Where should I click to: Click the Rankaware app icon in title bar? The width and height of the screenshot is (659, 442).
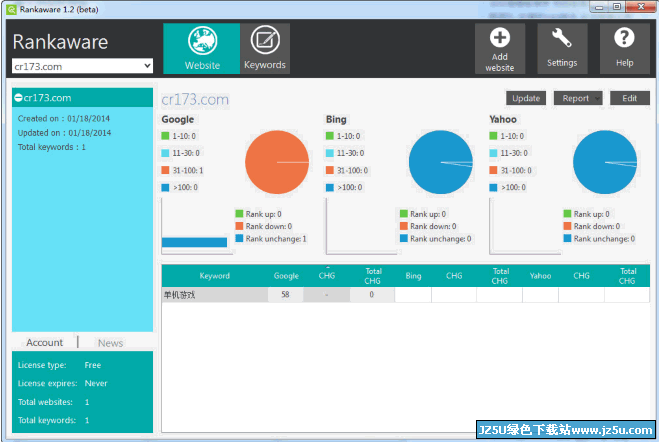point(12,9)
